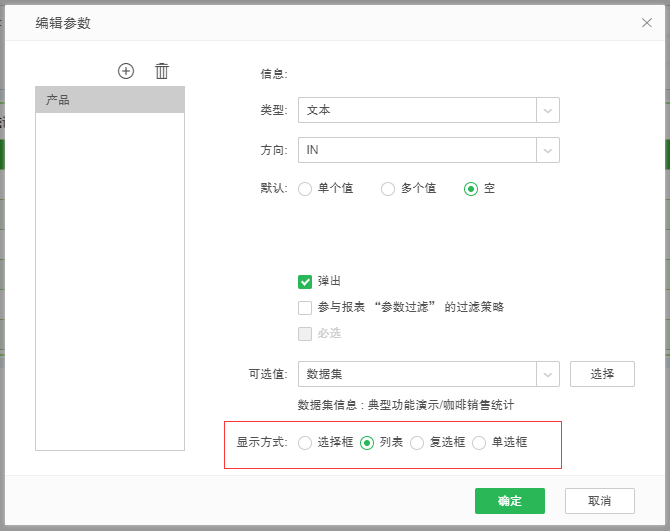Choose 列表 as the display mode
The height and width of the screenshot is (531, 670).
click(367, 442)
